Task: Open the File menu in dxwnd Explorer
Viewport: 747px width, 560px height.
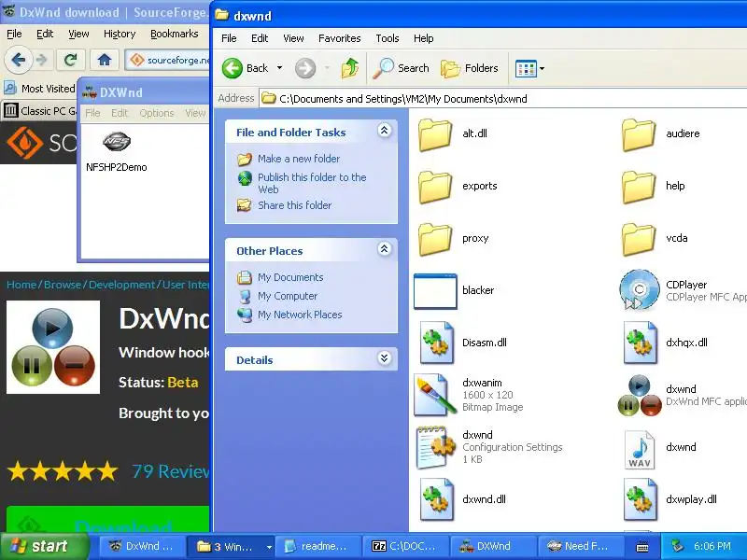Action: click(229, 38)
